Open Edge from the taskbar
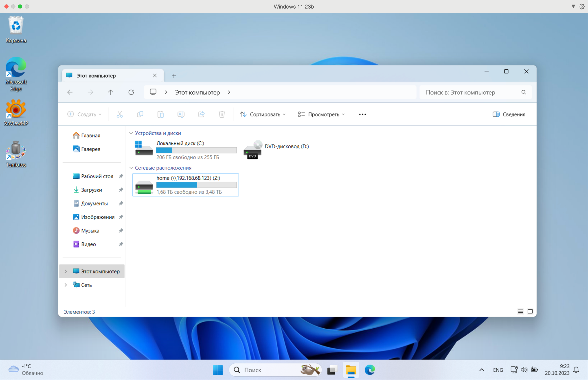 point(370,370)
